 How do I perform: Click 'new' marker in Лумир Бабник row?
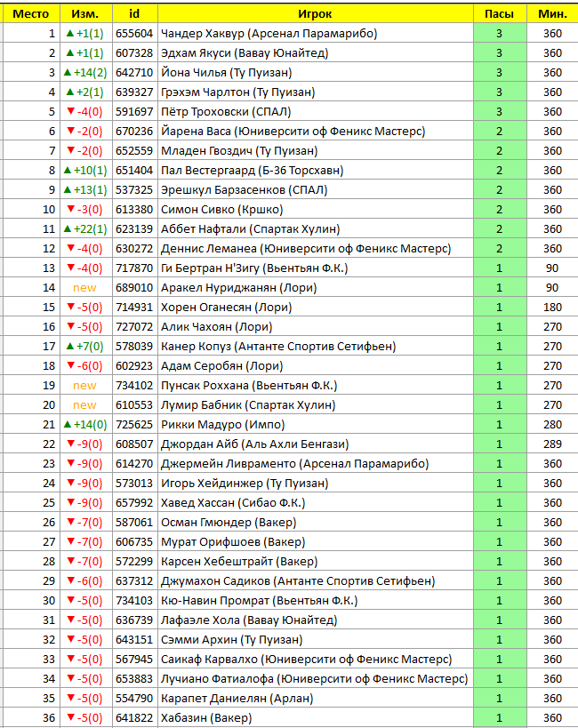(x=84, y=405)
